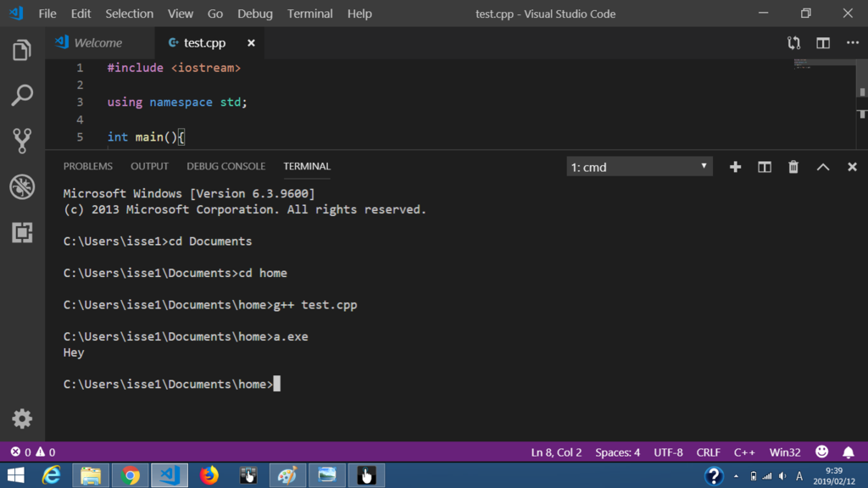Viewport: 868px width, 488px height.
Task: Click the taskbar clock showing 9:39
Action: (x=834, y=476)
